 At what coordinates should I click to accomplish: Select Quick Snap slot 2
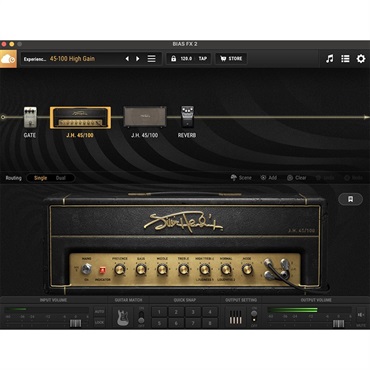[x=176, y=312]
